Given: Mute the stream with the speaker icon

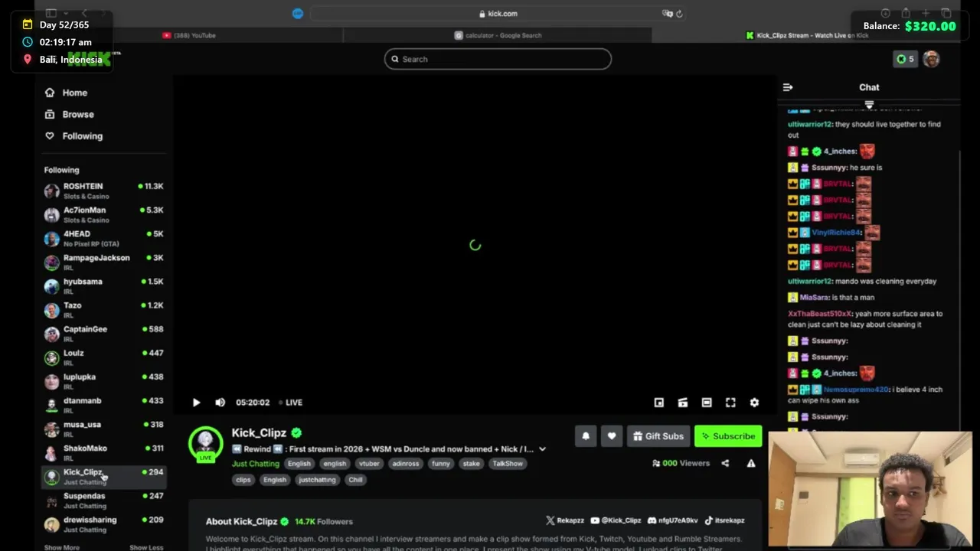Looking at the screenshot, I should [x=220, y=403].
